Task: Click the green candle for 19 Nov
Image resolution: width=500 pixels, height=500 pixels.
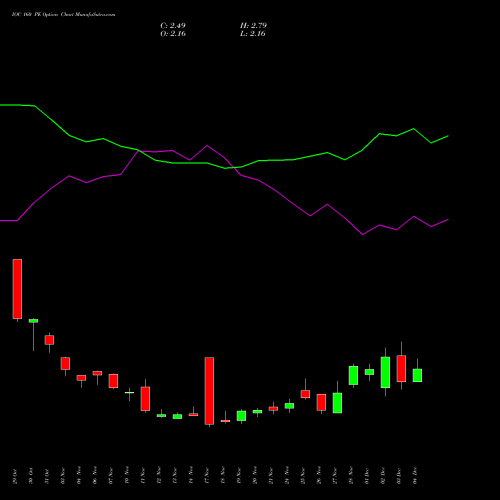Action: click(241, 416)
